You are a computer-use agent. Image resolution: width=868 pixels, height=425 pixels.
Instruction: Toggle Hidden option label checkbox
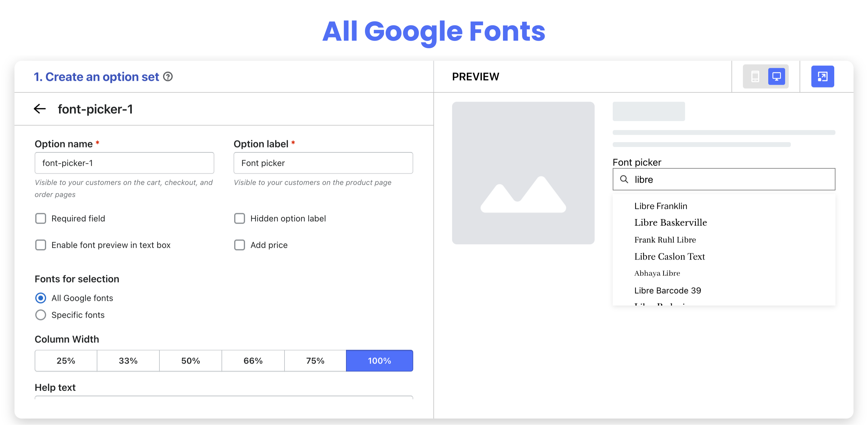point(240,219)
